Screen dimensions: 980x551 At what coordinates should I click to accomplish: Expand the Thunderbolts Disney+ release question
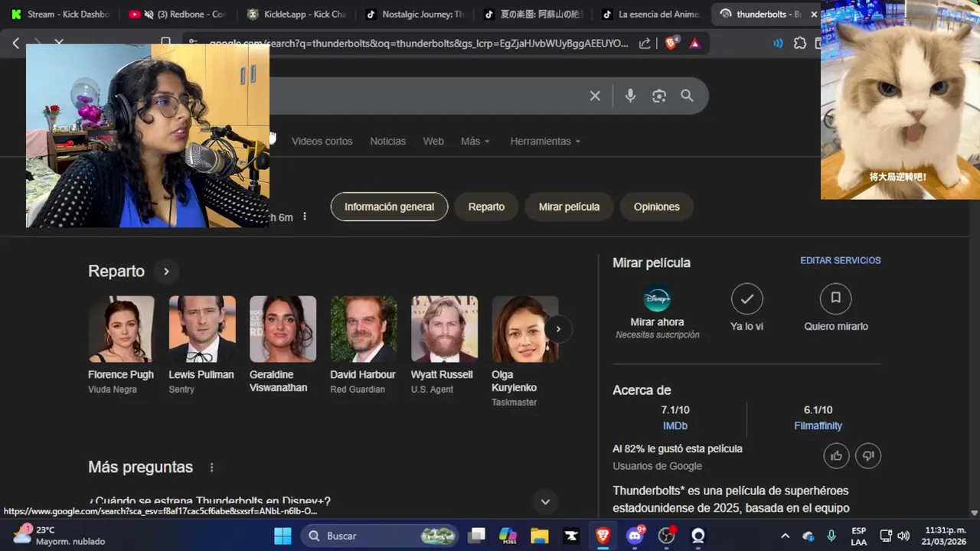pos(545,502)
